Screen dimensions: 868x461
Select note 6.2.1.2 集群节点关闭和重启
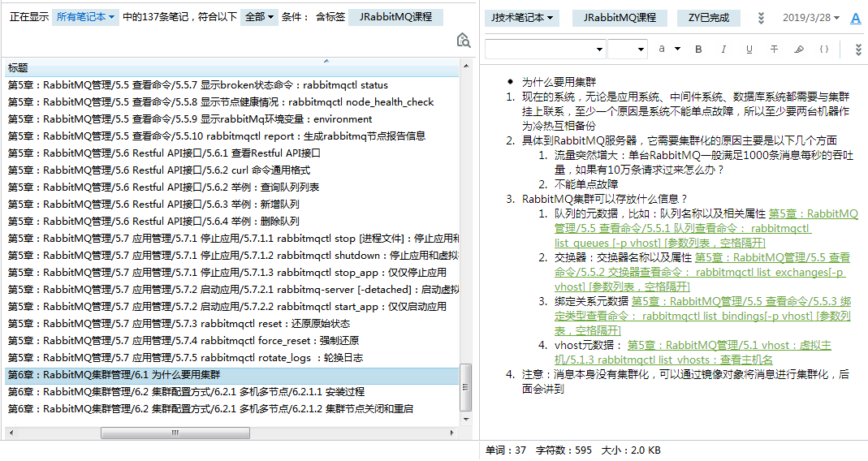pyautogui.click(x=232, y=409)
